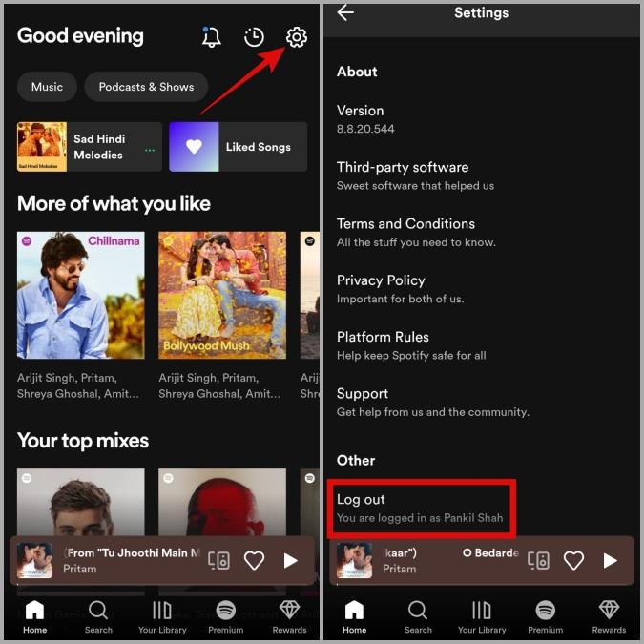Open the Bollywood Mush playlist cover
The width and height of the screenshot is (644, 644).
coord(222,296)
